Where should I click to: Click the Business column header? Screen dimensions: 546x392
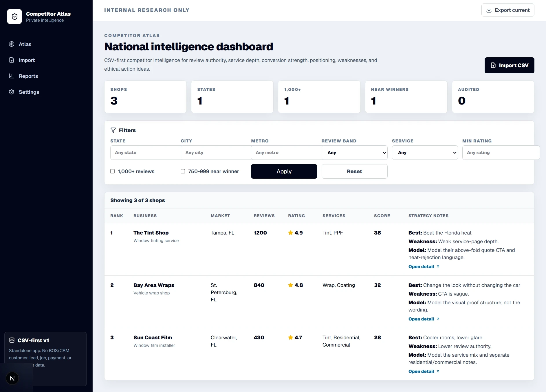(x=145, y=216)
